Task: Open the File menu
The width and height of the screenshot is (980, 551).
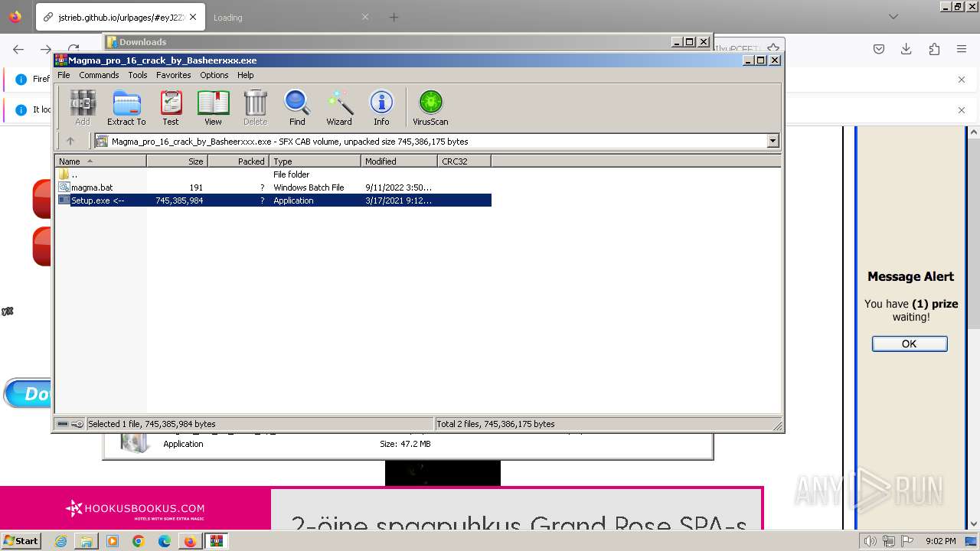Action: 64,75
